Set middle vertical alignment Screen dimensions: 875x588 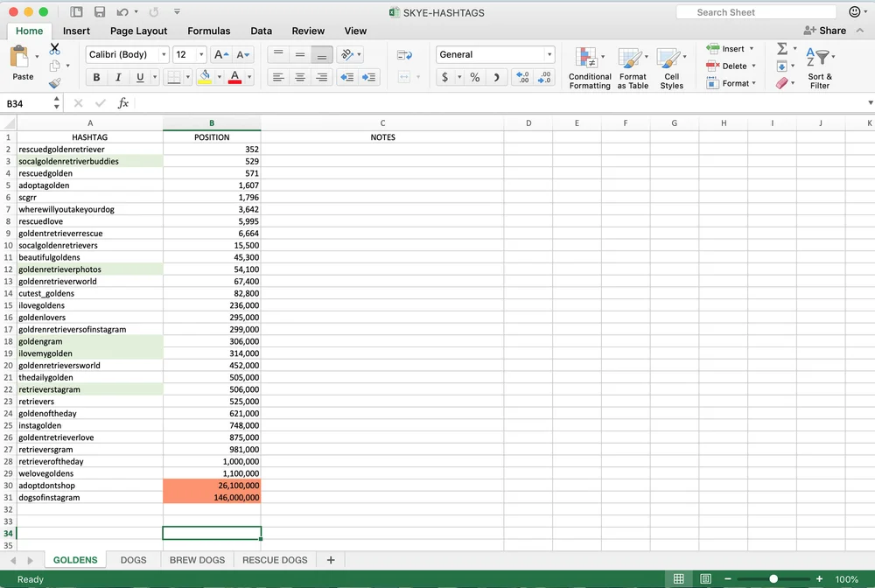click(x=299, y=54)
